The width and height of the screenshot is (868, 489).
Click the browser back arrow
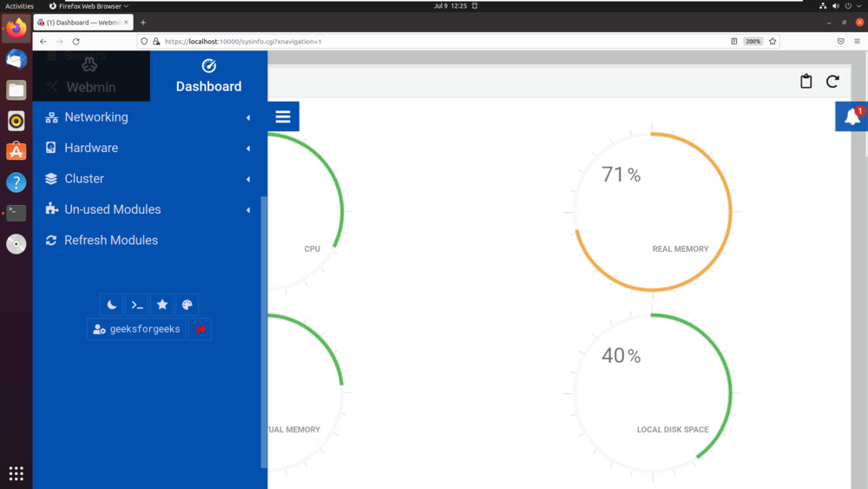tap(43, 42)
